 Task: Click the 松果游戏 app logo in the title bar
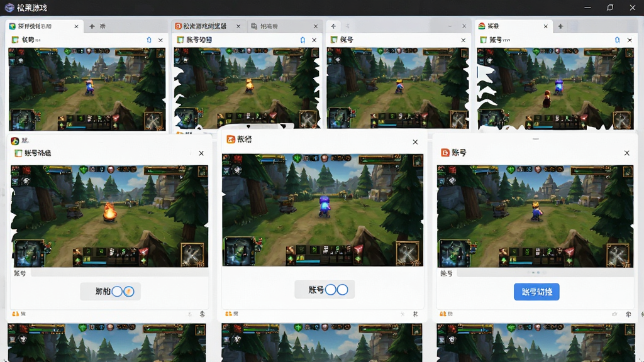pos(9,8)
